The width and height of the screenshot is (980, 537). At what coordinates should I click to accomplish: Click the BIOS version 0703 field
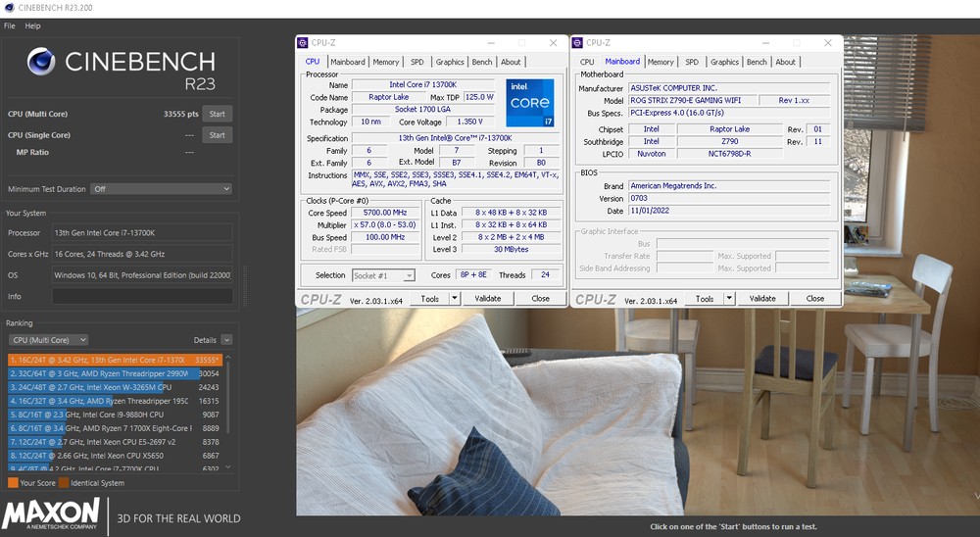(x=729, y=198)
